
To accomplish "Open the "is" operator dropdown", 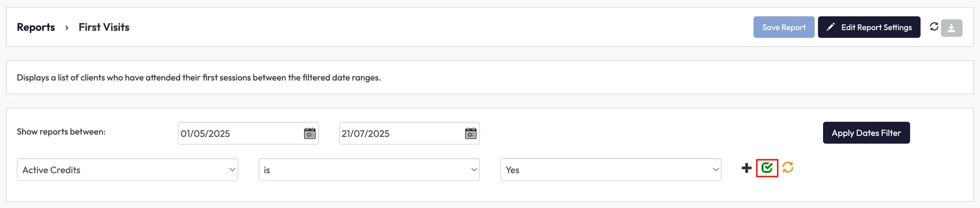I will point(369,170).
